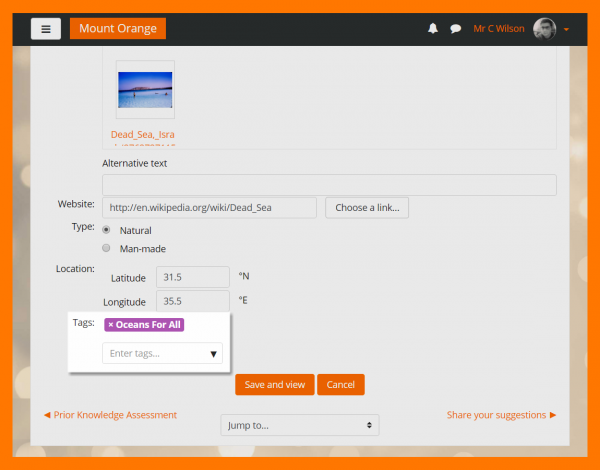Click the Alternative text field

tap(329, 185)
